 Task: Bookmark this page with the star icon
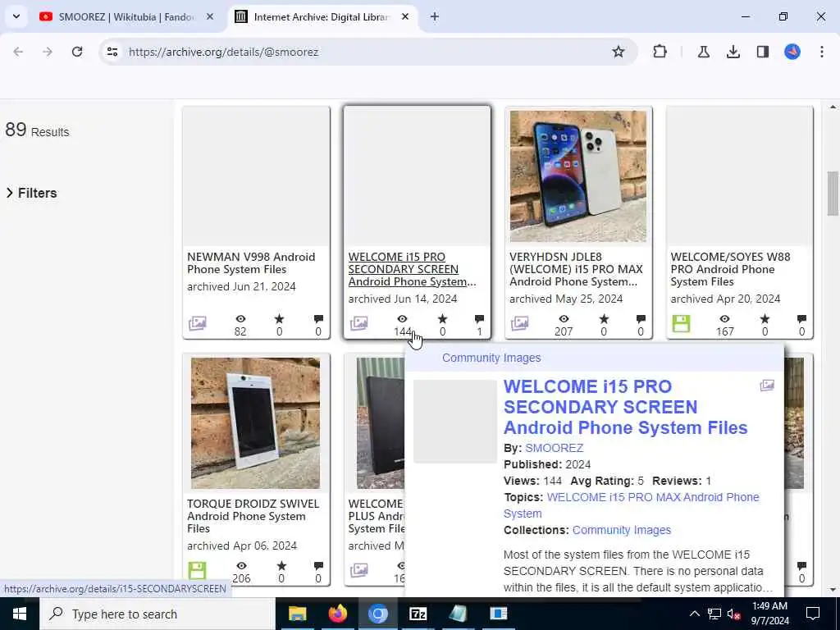619,52
